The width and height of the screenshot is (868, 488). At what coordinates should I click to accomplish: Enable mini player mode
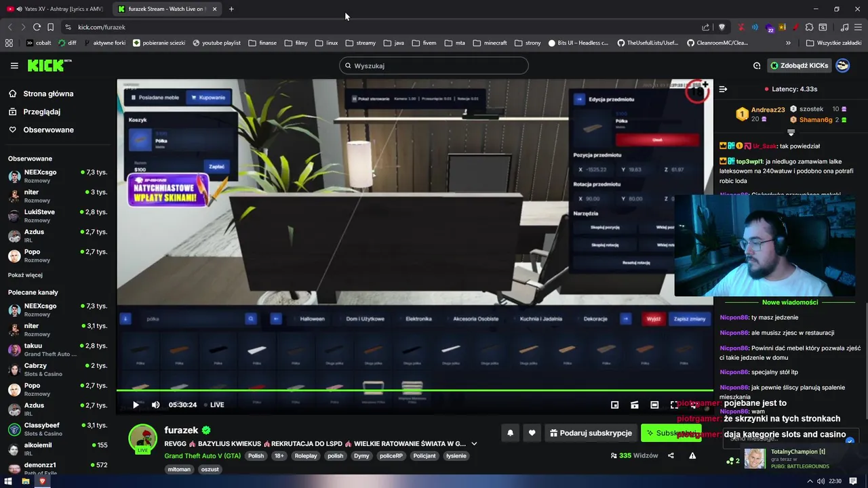click(x=614, y=405)
